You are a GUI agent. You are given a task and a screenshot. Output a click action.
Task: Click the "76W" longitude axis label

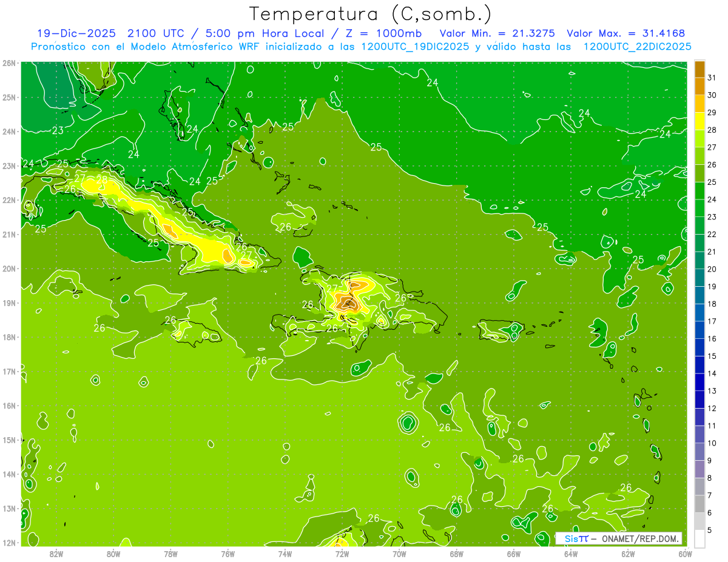pyautogui.click(x=227, y=553)
